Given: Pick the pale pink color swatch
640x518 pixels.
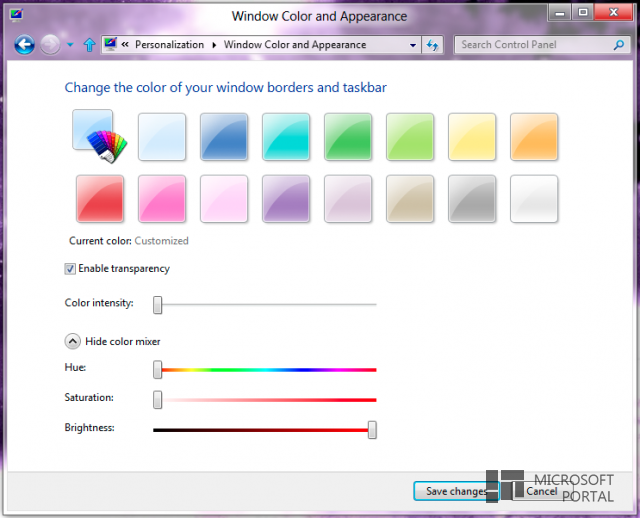Looking at the screenshot, I should pos(224,199).
